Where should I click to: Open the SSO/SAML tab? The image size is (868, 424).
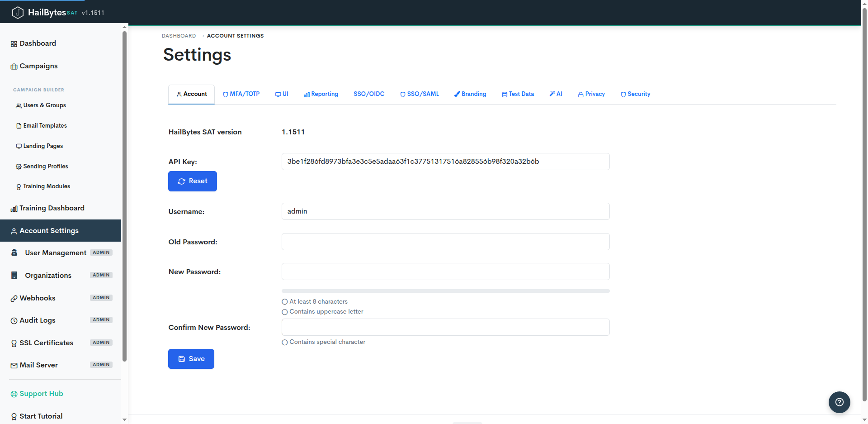tap(420, 94)
